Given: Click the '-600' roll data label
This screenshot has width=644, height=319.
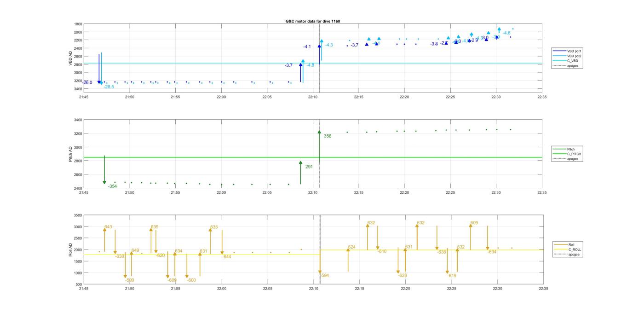Looking at the screenshot, I should tap(191, 280).
